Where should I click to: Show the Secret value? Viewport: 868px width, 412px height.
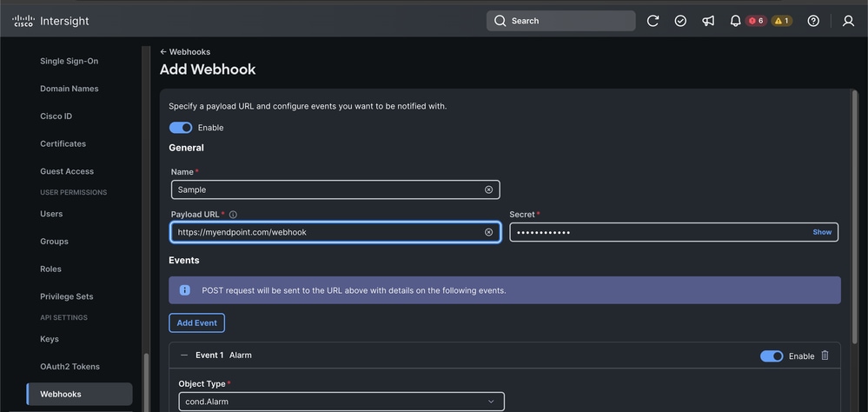[822, 232]
